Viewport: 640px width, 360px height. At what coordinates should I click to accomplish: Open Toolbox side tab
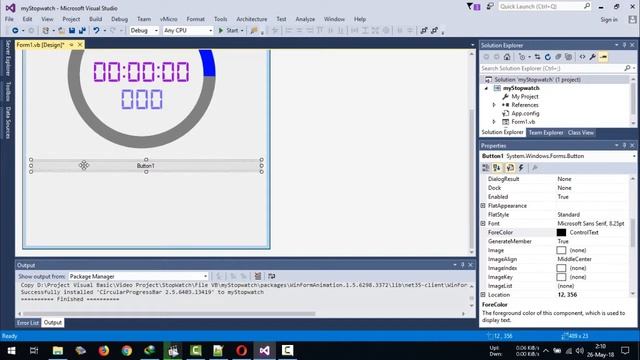pos(8,91)
